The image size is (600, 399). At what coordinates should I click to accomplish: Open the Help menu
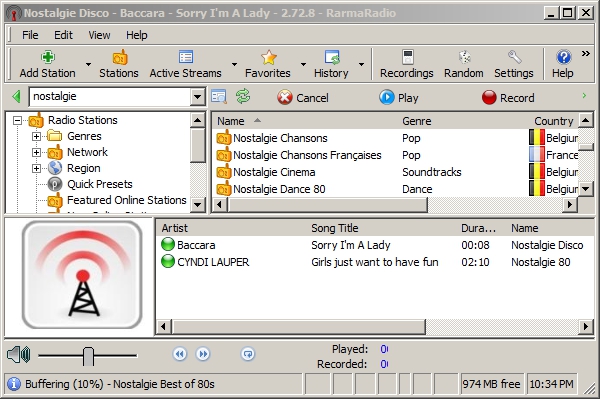tap(137, 35)
